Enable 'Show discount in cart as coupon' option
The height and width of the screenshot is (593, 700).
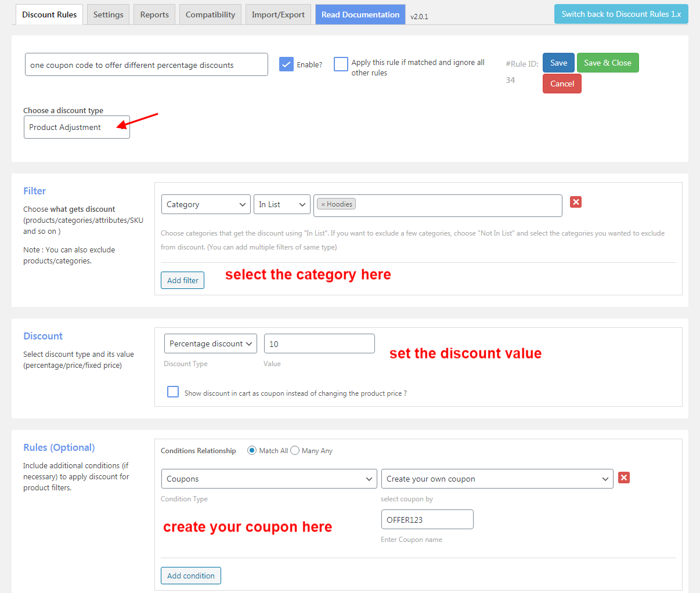pyautogui.click(x=172, y=392)
